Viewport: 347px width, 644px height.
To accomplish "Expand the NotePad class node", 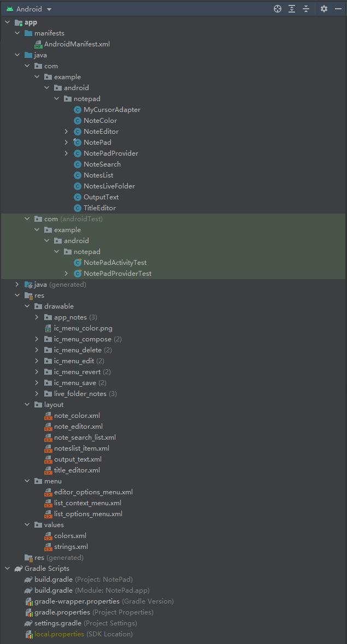I will coord(66,142).
